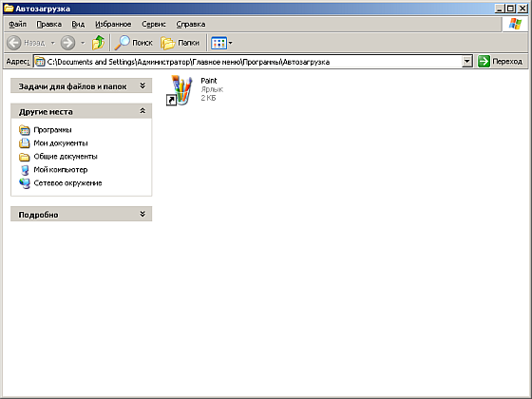The image size is (532, 399).
Task: Click the Мои документы icon
Action: [25, 143]
